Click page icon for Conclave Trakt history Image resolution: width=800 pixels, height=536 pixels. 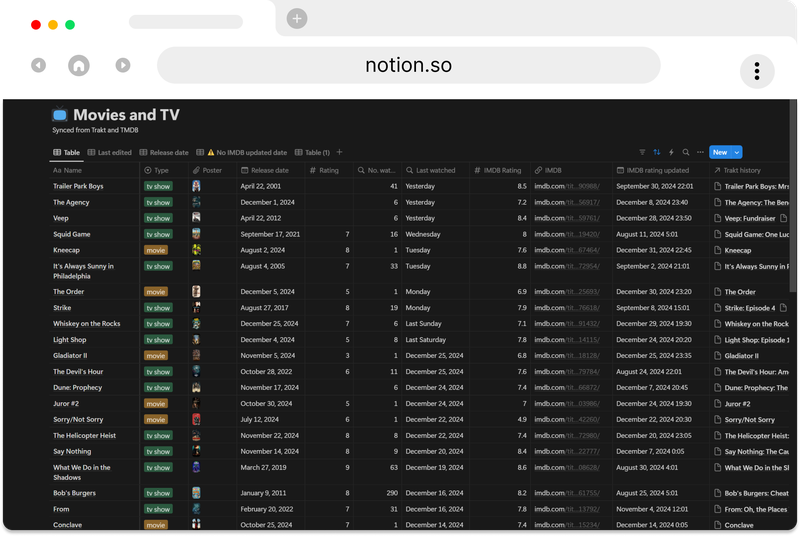717,525
